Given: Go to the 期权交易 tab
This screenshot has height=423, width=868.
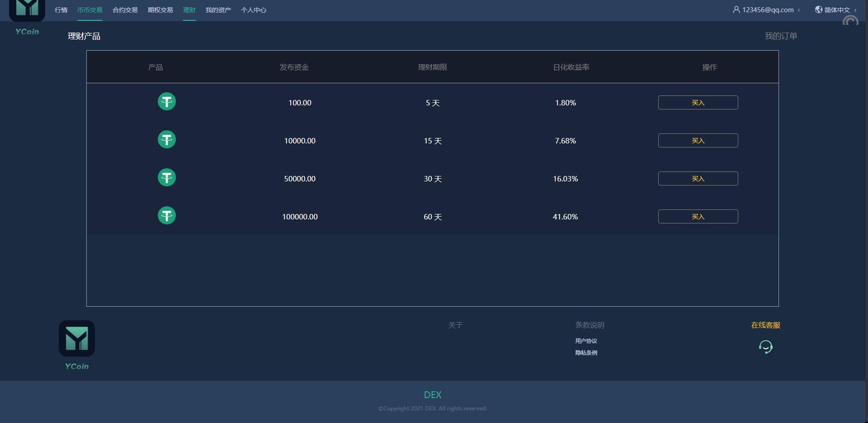Looking at the screenshot, I should pyautogui.click(x=160, y=10).
